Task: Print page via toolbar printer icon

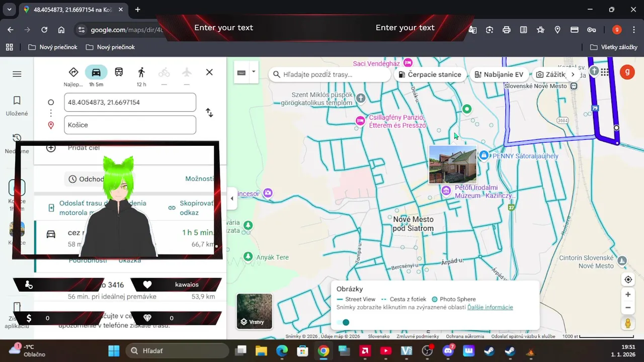Action: point(507,30)
